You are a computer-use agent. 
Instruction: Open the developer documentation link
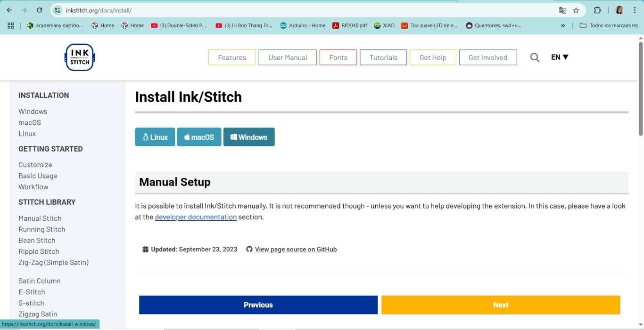point(196,217)
